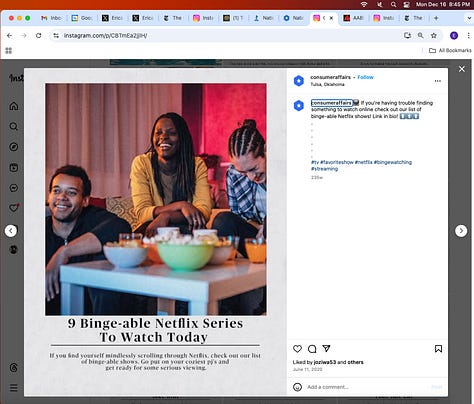Image resolution: width=474 pixels, height=404 pixels.
Task: Open the Explore compass icon in the sidebar
Action: (x=14, y=147)
